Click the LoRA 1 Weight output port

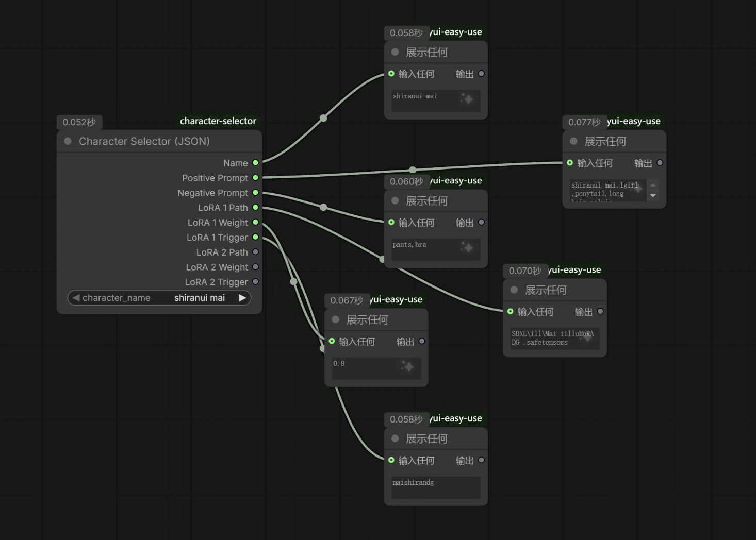pyautogui.click(x=255, y=223)
